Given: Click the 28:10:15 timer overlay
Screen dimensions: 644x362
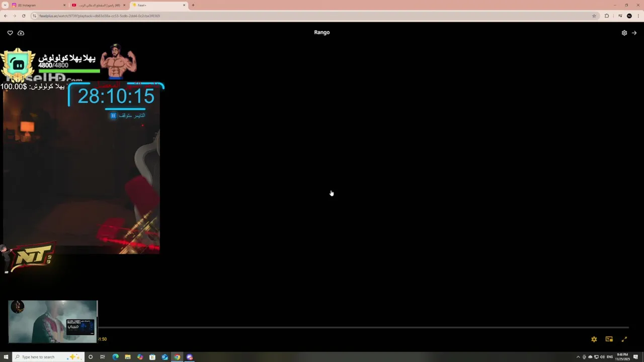Looking at the screenshot, I should (116, 96).
